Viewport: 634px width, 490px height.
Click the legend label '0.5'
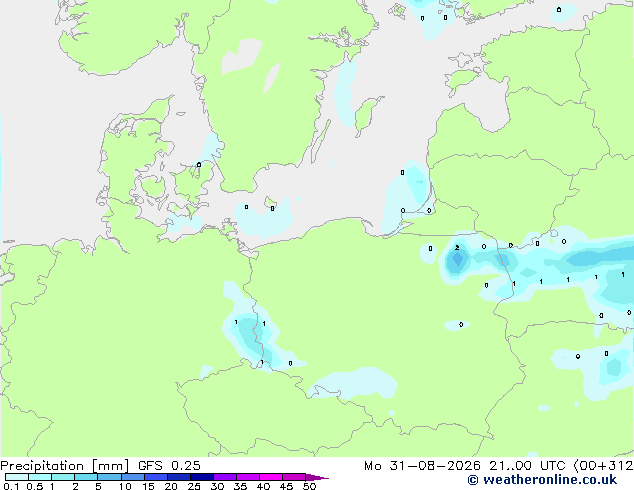click(x=35, y=486)
